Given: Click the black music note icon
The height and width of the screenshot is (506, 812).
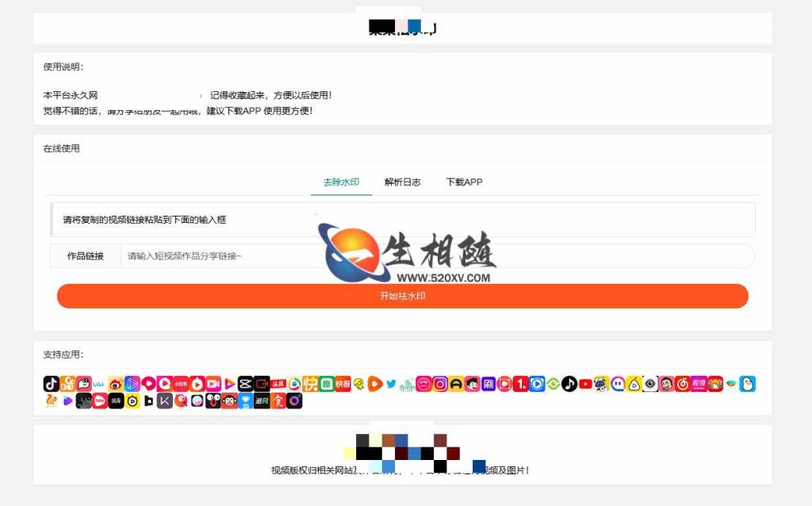Looking at the screenshot, I should (571, 384).
